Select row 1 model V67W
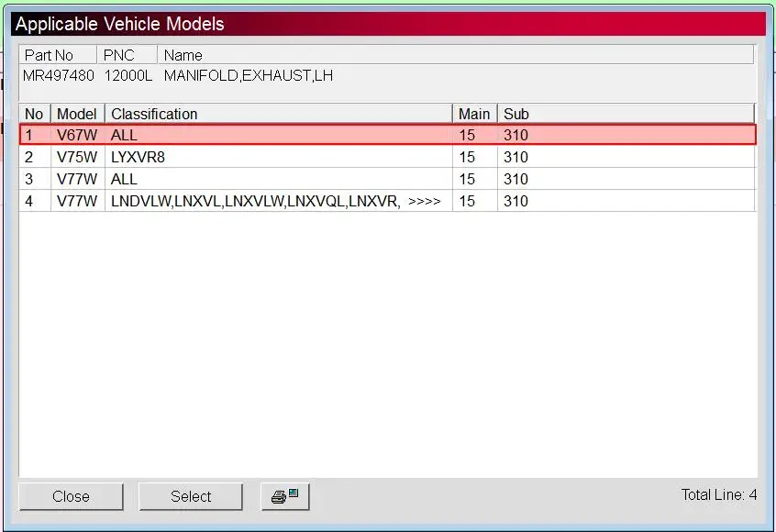The width and height of the screenshot is (776, 532). tap(387, 135)
